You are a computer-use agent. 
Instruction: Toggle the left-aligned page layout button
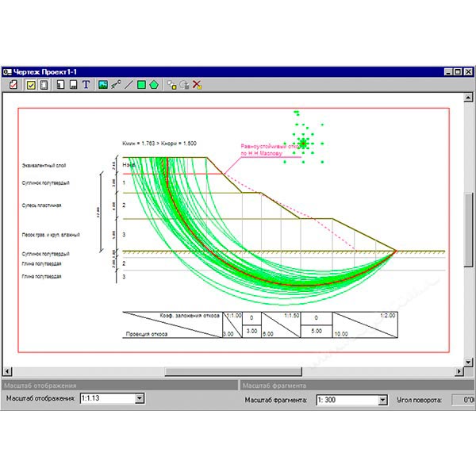tap(60, 85)
